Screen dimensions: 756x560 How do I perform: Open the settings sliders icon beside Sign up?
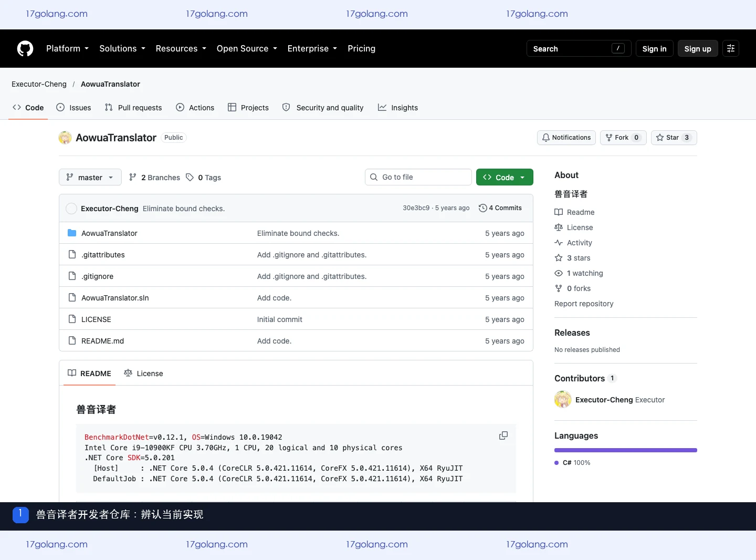coord(731,48)
